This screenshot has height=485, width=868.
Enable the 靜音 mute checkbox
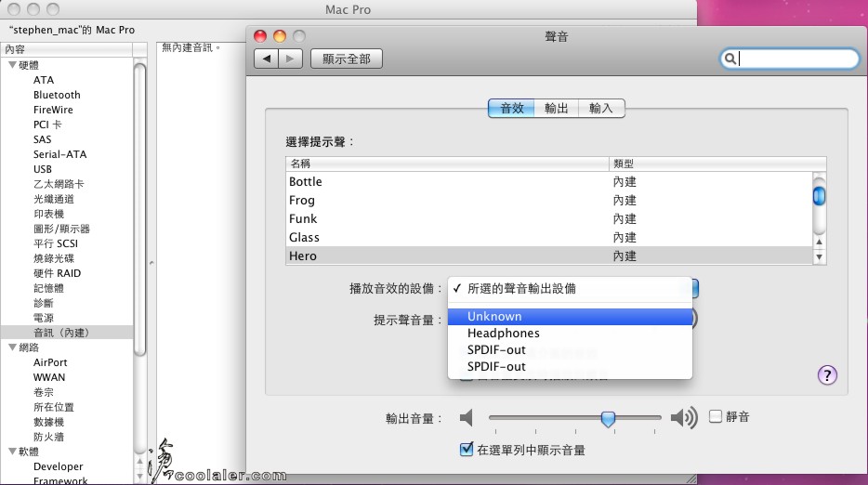click(716, 416)
